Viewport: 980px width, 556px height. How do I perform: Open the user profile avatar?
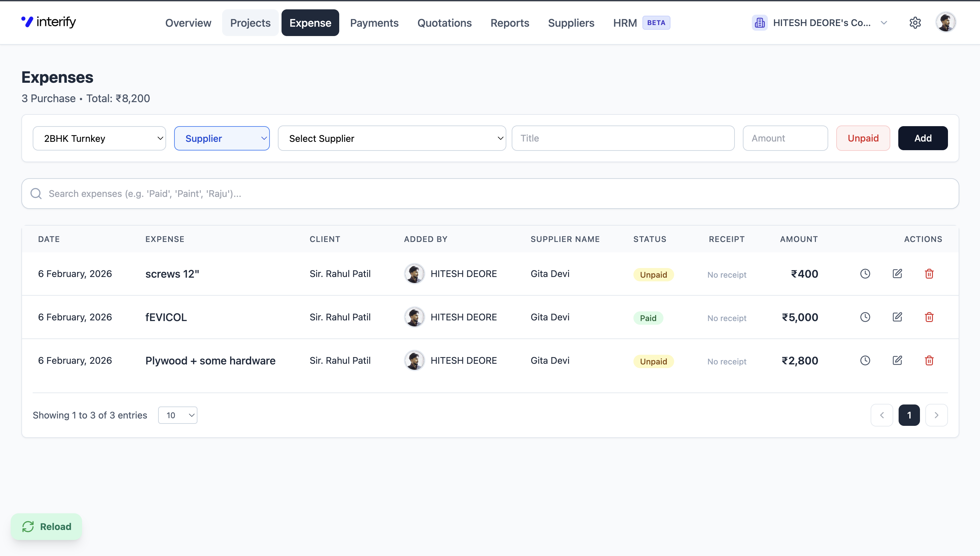tap(945, 23)
